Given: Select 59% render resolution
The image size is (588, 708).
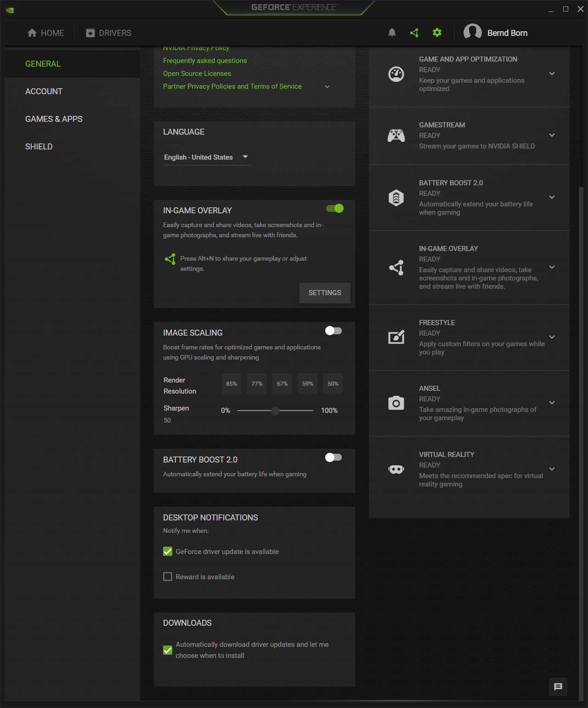Looking at the screenshot, I should 308,384.
